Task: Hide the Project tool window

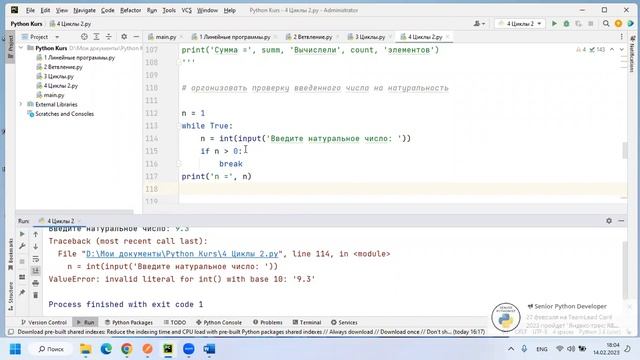Action: 136,37
